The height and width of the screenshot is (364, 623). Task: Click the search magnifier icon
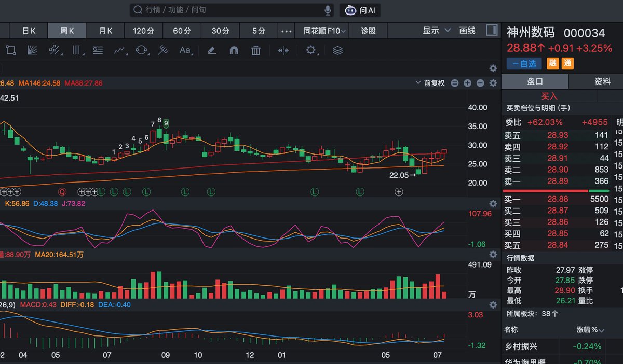(138, 10)
